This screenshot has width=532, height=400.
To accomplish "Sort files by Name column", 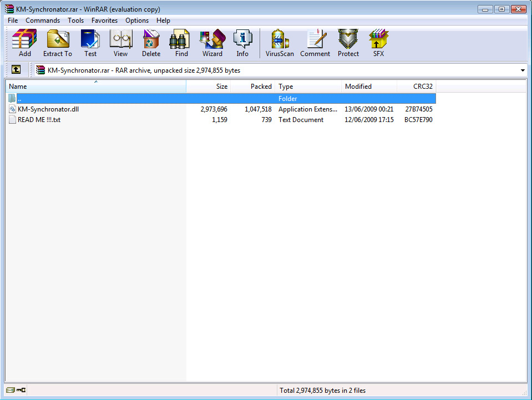I will tap(96, 86).
